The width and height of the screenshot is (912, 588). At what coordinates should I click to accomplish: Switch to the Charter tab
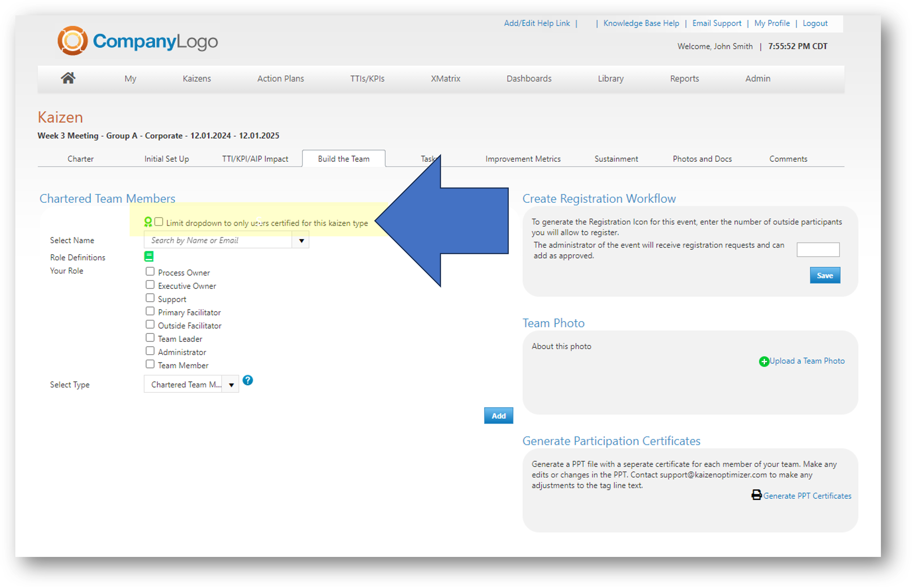tap(81, 159)
